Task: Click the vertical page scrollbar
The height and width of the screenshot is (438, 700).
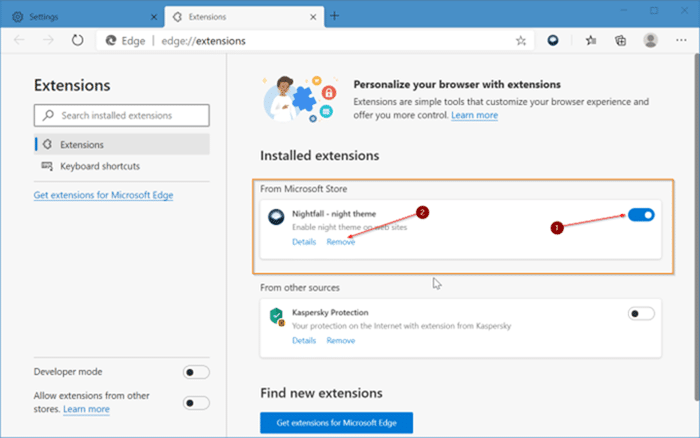Action: pyautogui.click(x=696, y=228)
